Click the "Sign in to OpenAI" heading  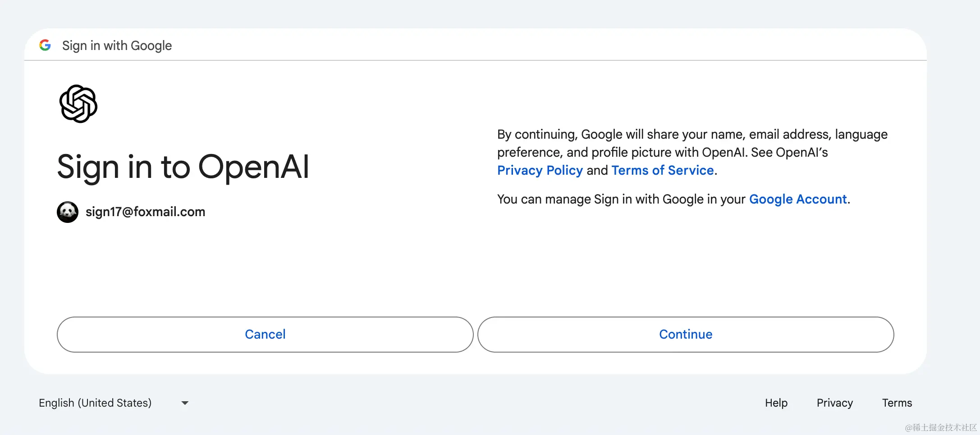coord(183,167)
